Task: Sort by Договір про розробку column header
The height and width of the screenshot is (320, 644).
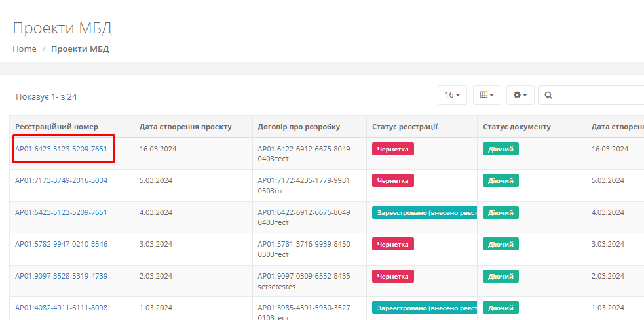Action: [299, 127]
